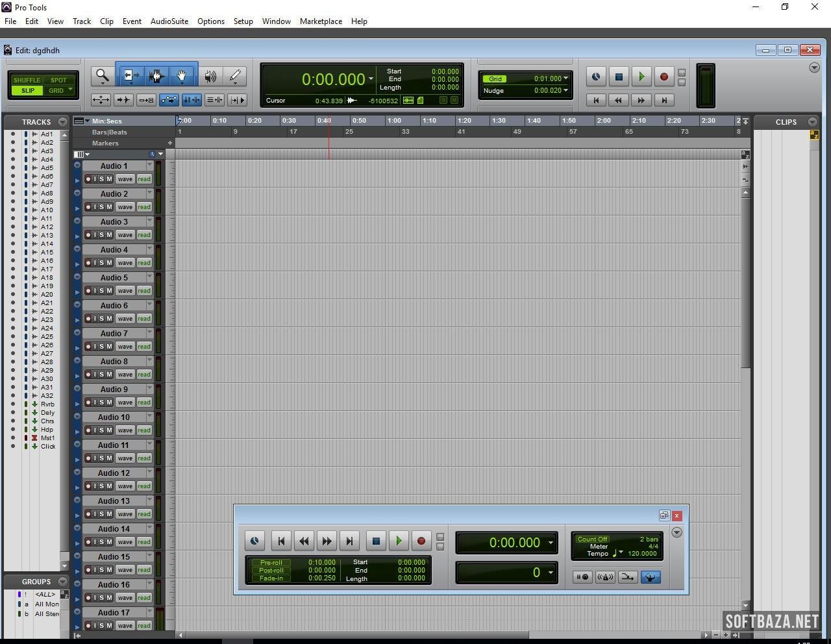Click the wave view button on Audio 7
This screenshot has width=831, height=644.
125,347
